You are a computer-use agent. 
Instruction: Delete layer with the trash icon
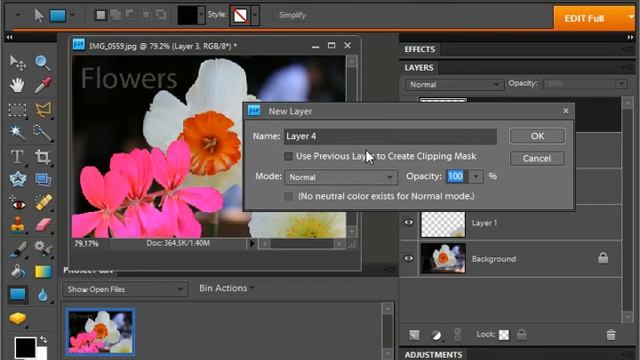pos(611,335)
